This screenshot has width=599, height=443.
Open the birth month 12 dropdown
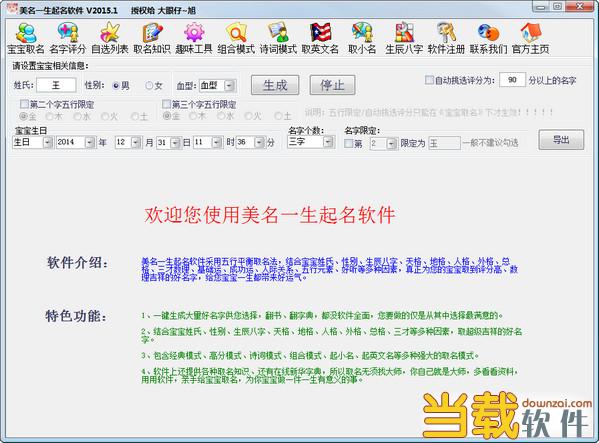[136, 143]
